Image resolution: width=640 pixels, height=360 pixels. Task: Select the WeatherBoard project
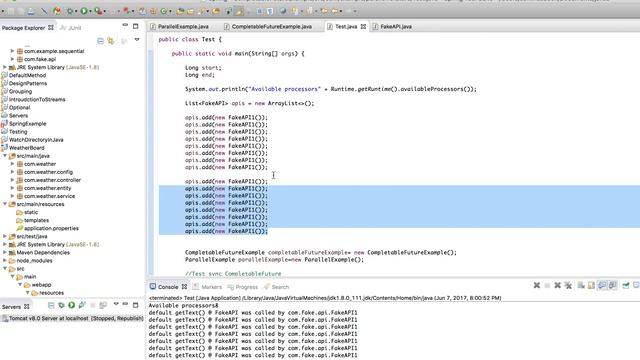pyautogui.click(x=27, y=148)
